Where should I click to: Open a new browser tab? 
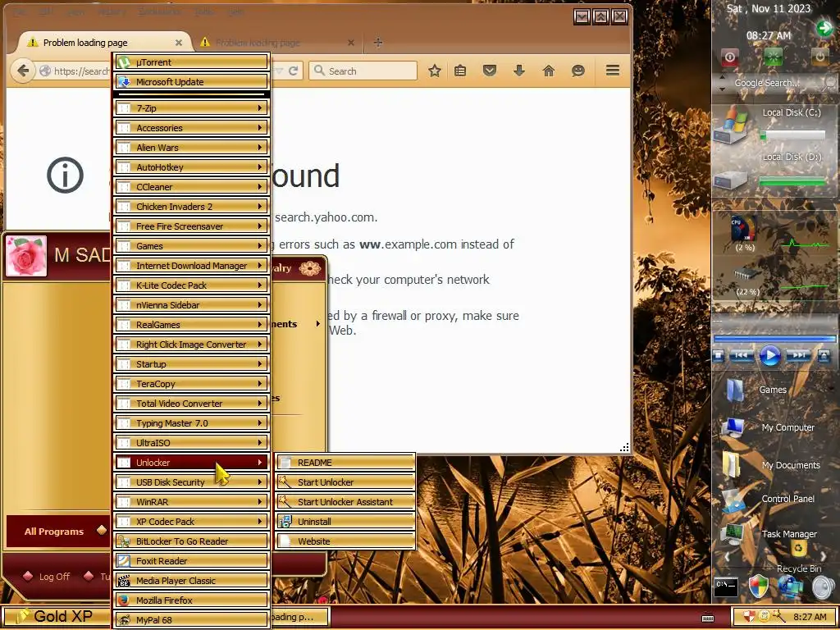coord(377,43)
